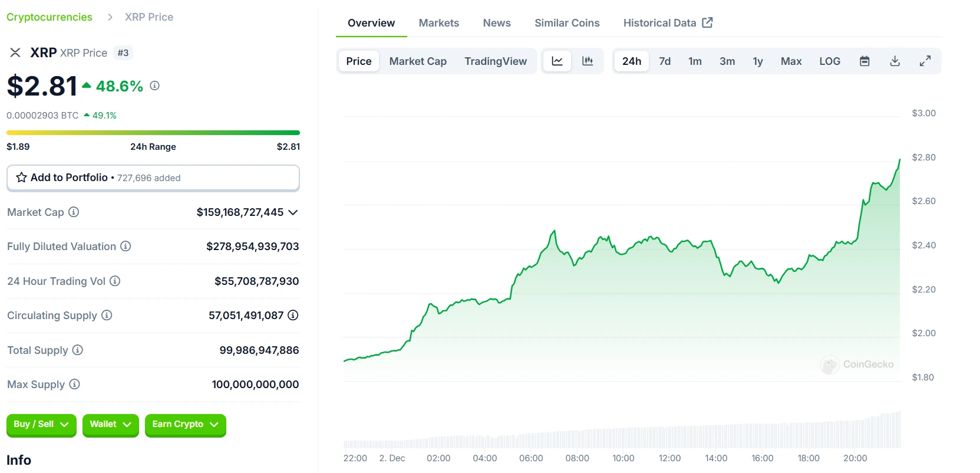Set chart range to 7d

tap(665, 61)
